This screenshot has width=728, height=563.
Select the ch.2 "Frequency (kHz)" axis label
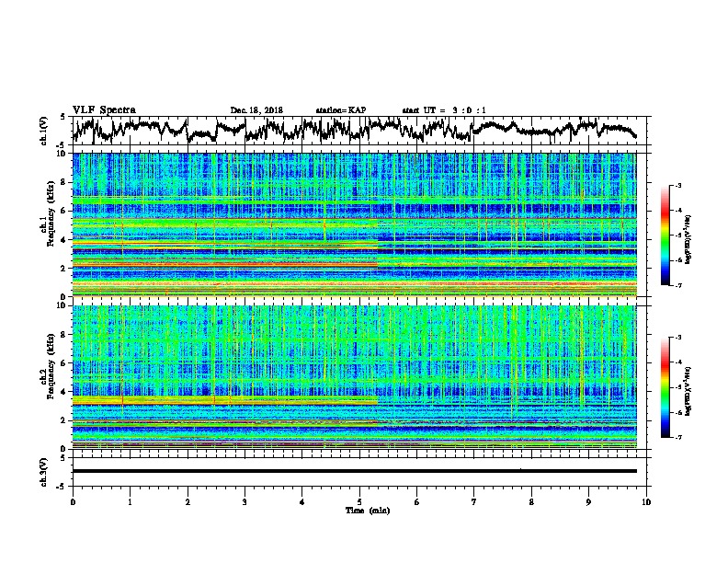point(51,366)
